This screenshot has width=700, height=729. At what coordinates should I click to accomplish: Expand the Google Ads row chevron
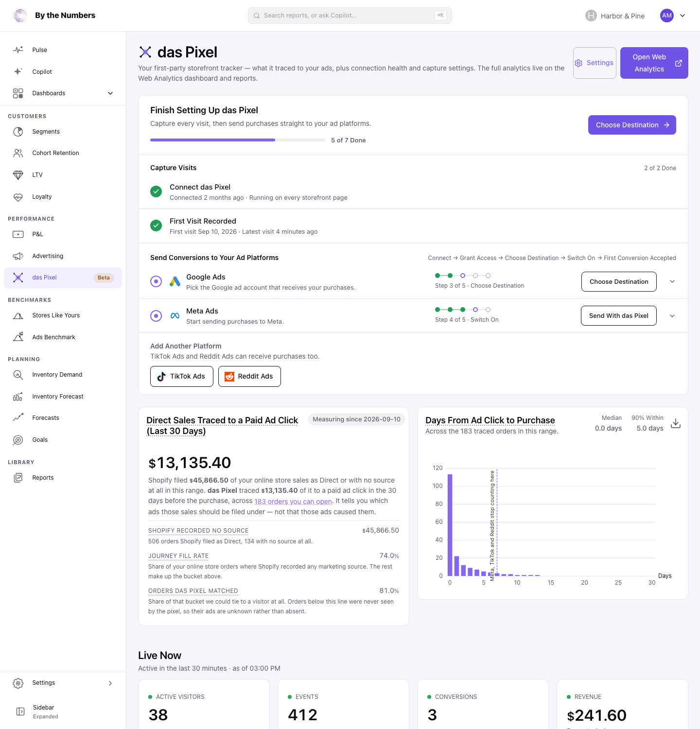point(672,281)
